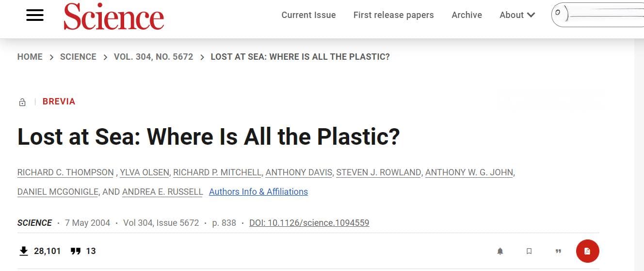Click the lock access icon

click(x=22, y=102)
